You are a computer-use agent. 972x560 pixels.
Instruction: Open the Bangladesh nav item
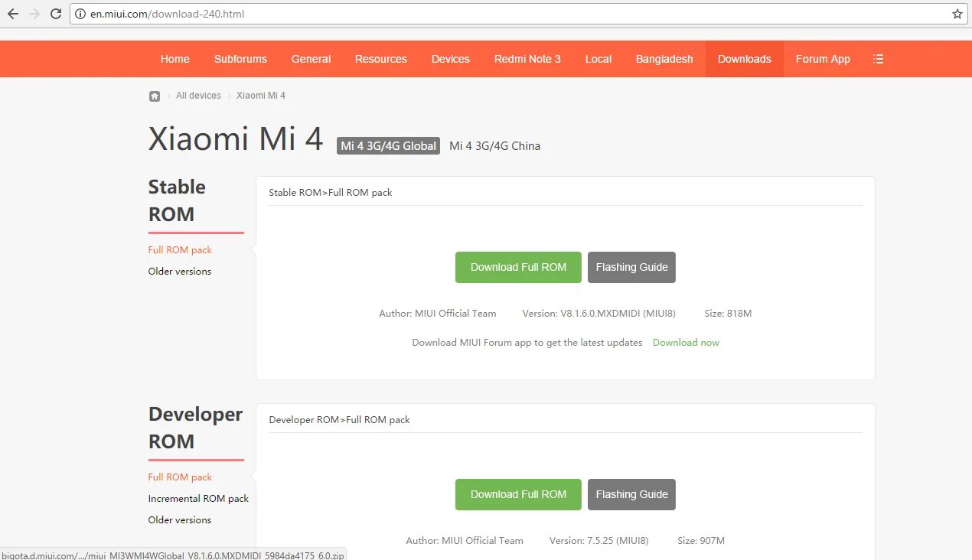[664, 59]
